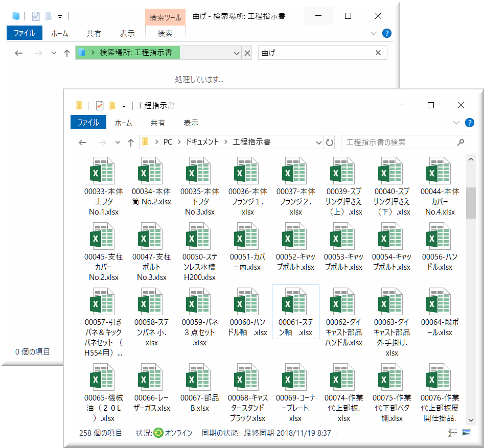This screenshot has height=448, width=484.
Task: Select file 00075-作業代下部ベタ棚.xlsx
Action: (391, 393)
